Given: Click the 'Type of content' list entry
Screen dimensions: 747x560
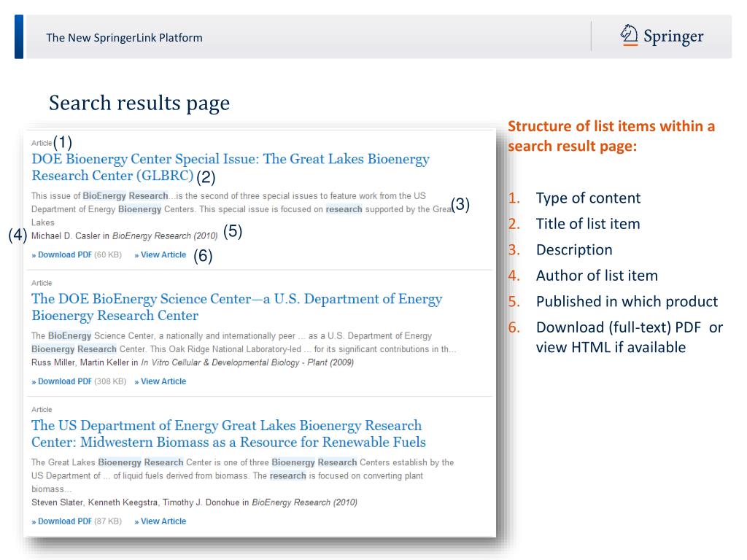Looking at the screenshot, I should coord(588,198).
